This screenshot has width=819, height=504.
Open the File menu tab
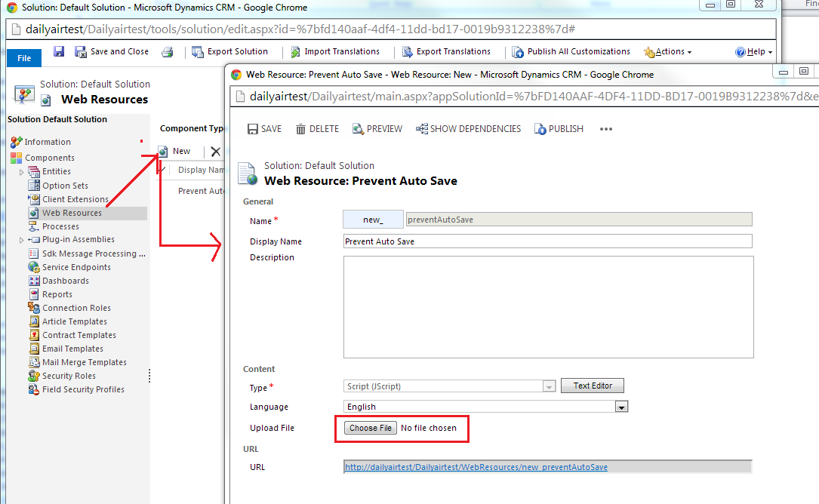pyautogui.click(x=24, y=58)
